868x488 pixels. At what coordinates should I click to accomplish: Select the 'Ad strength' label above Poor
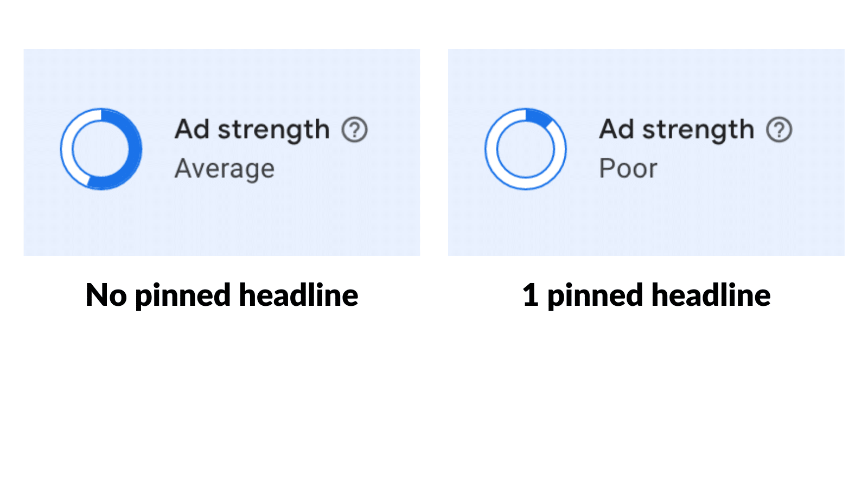[676, 130]
